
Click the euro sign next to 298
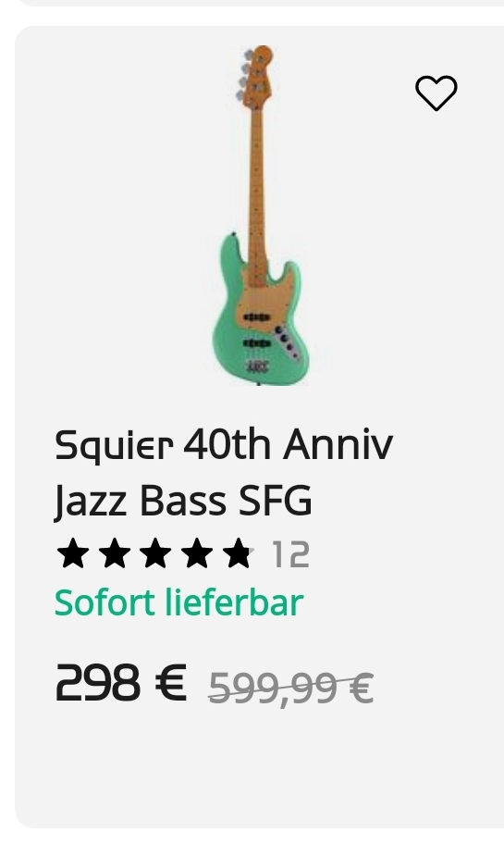coord(170,683)
